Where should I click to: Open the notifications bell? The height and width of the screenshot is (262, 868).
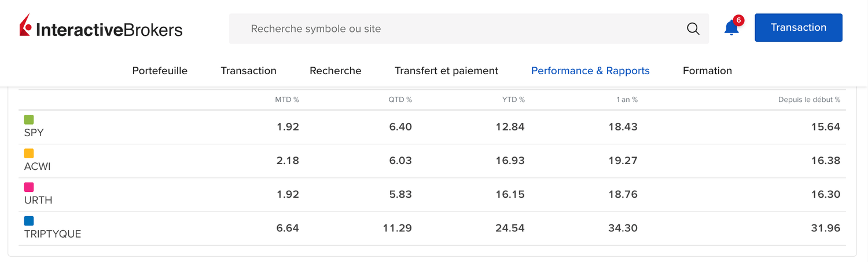click(731, 28)
